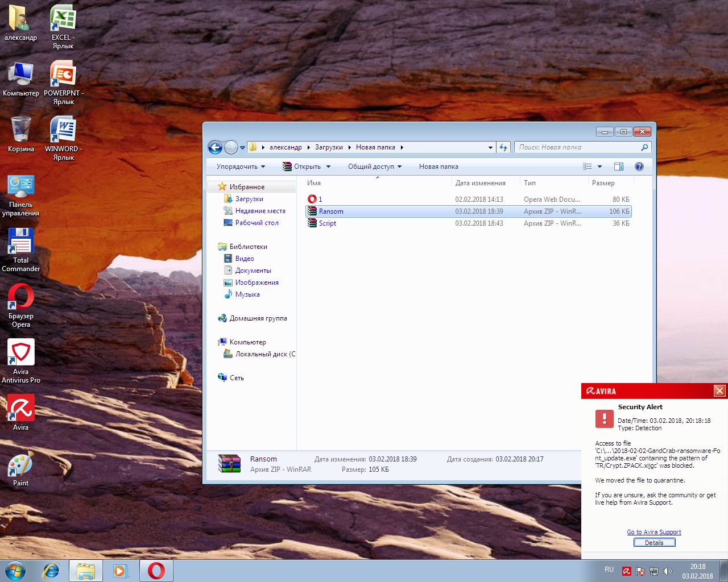
Task: Open Opera from the taskbar
Action: pyautogui.click(x=156, y=571)
